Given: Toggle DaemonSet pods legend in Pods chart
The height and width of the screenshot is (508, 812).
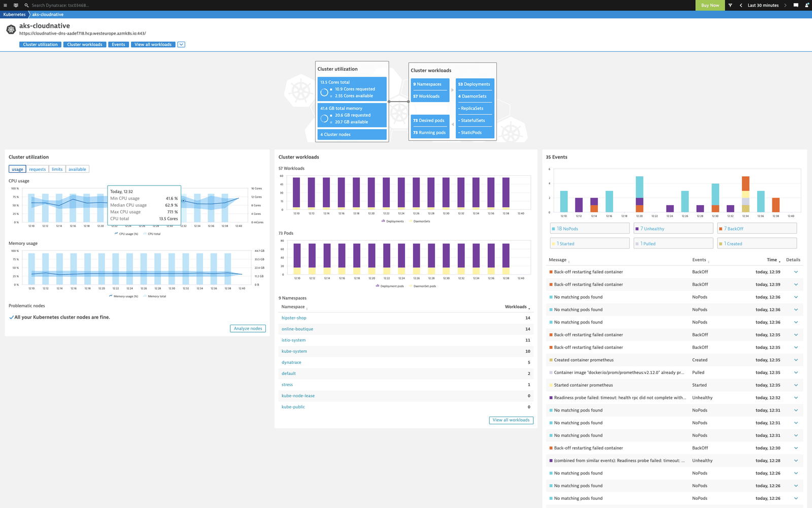Looking at the screenshot, I should click(x=423, y=286).
